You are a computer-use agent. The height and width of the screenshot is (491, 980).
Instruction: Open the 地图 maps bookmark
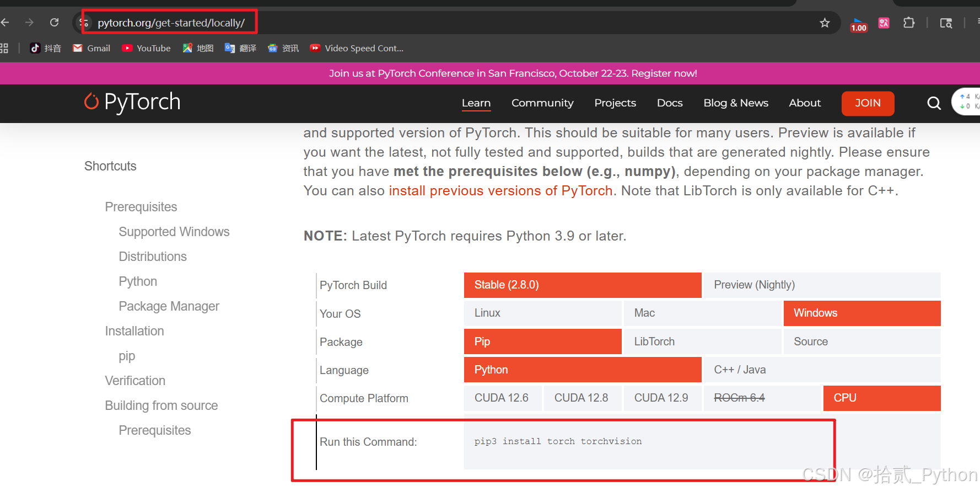198,49
